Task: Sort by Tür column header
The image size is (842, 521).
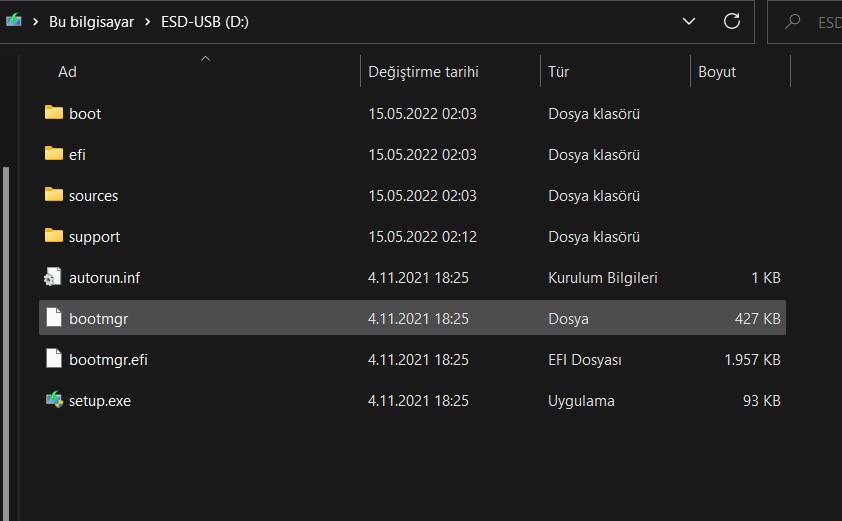Action: (558, 72)
